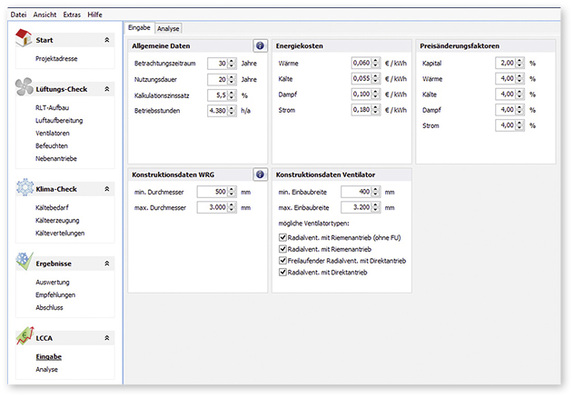Screen dimensions: 574x398
Task: Uncheck Radialvent. mit Riemenantrieb (ohne FU)
Action: pyautogui.click(x=283, y=237)
